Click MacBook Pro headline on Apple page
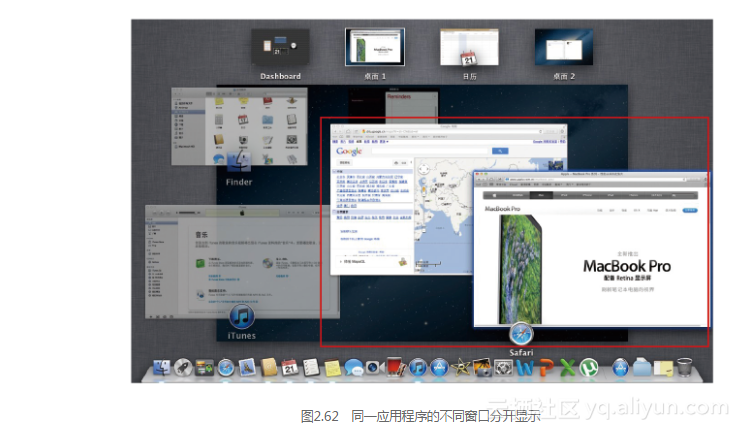The width and height of the screenshot is (740, 431). [627, 266]
